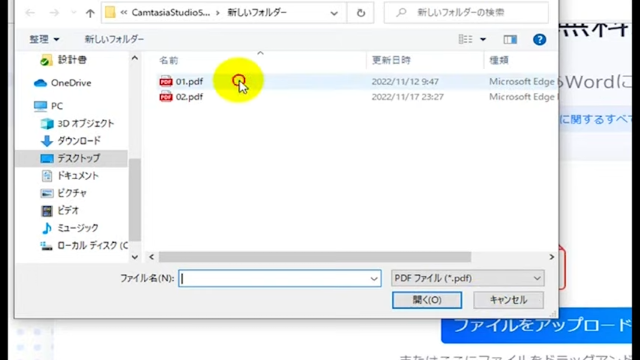The width and height of the screenshot is (640, 360).
Task: Open the 整理 menu
Action: 44,39
